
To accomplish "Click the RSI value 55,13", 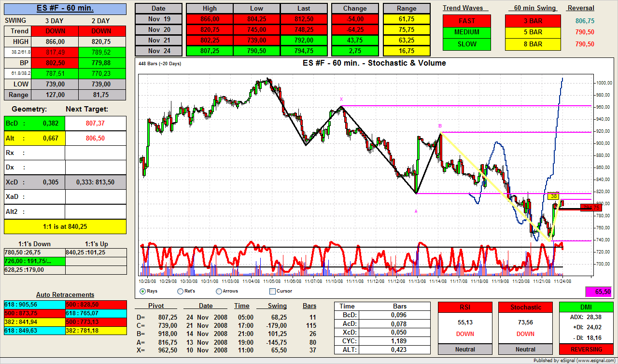I will 465,322.
